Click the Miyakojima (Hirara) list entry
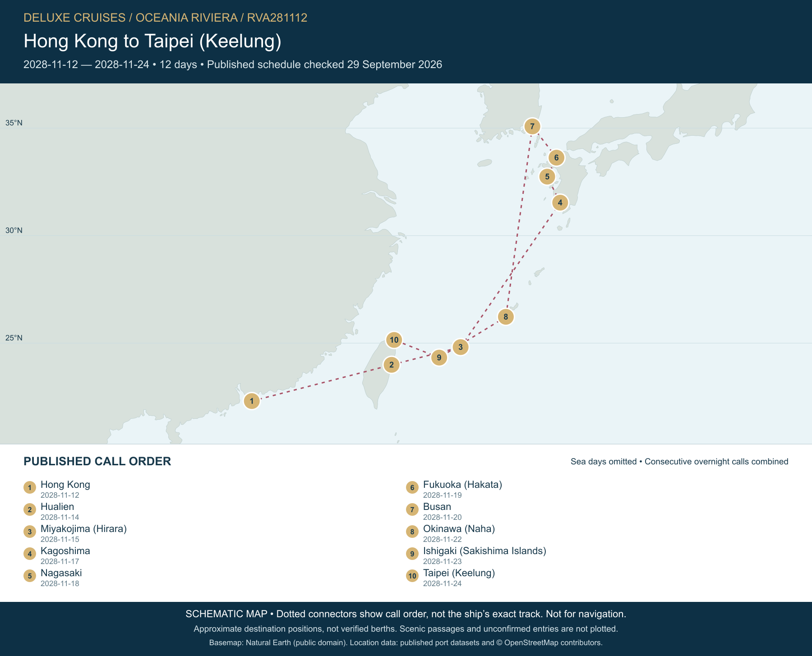Screen dimensions: 812x656 (x=83, y=529)
